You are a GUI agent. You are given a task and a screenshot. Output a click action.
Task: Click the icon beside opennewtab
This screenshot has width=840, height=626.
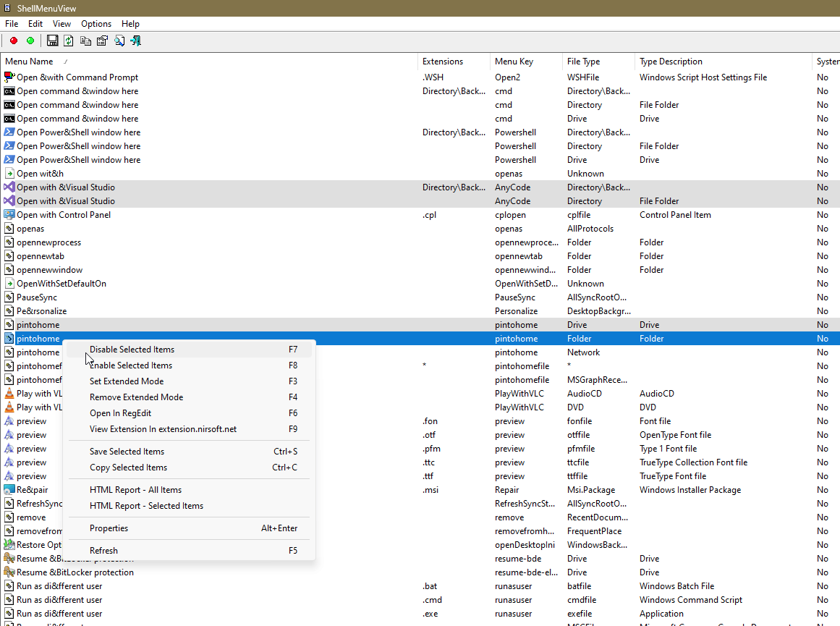[9, 256]
